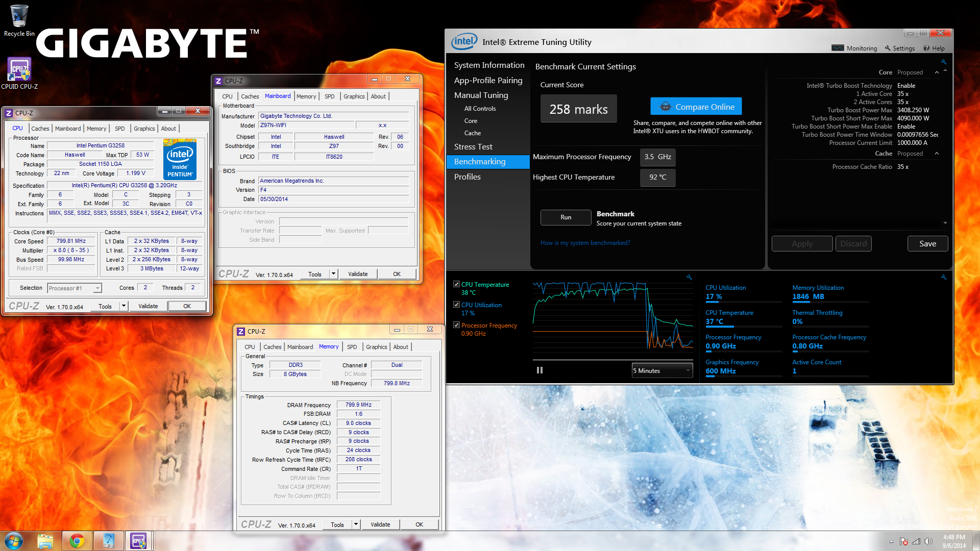Select Graphics tab in Memory CPU-Z window
Image resolution: width=980 pixels, height=551 pixels.
(x=376, y=347)
